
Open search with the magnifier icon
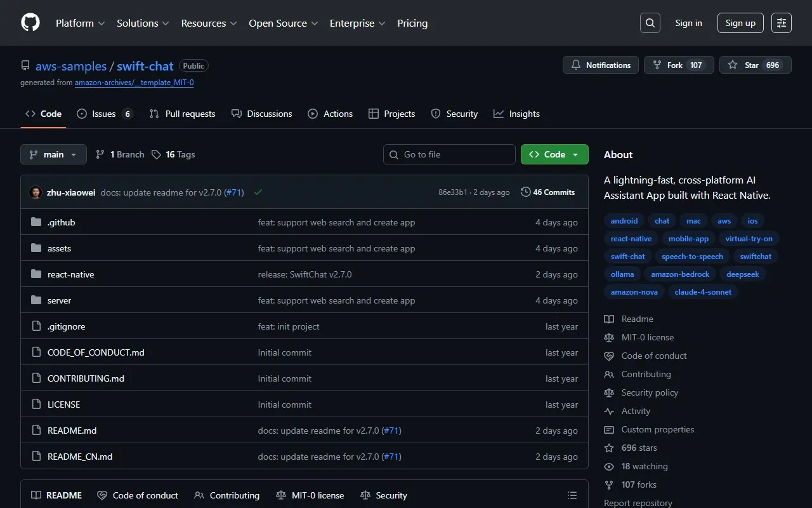[x=650, y=23]
